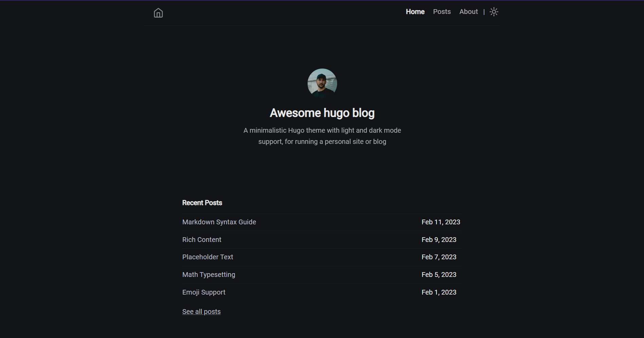Open the Rich Content post
Viewport: 644px width, 338px height.
[x=202, y=240]
